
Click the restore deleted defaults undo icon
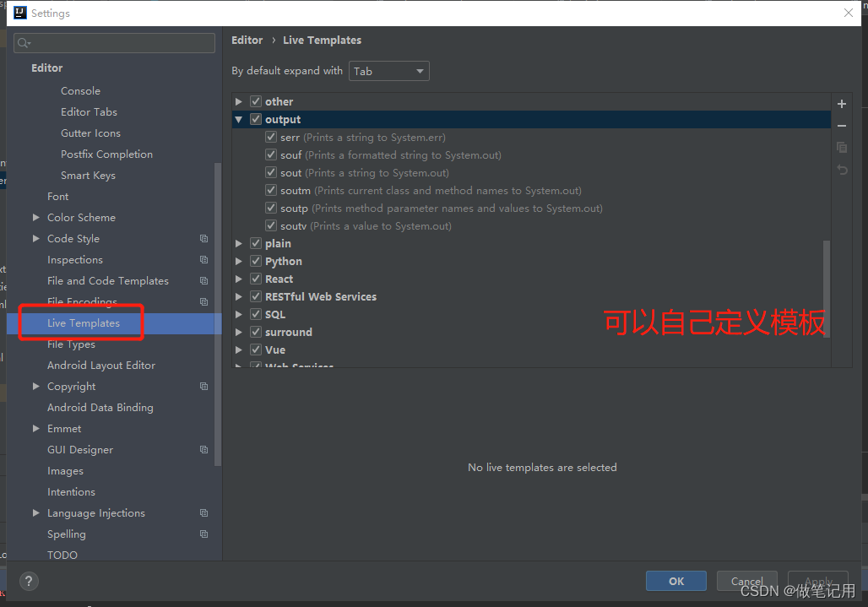click(842, 170)
